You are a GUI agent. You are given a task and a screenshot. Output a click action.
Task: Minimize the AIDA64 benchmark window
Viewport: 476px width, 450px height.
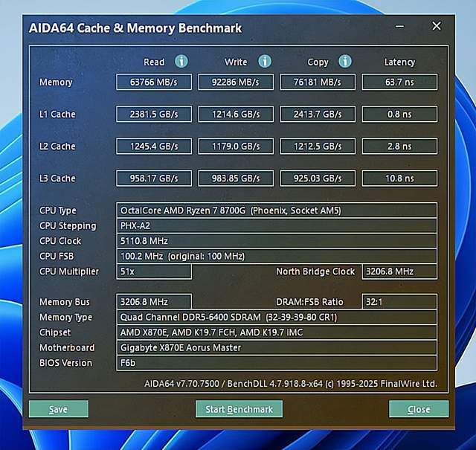tap(400, 27)
